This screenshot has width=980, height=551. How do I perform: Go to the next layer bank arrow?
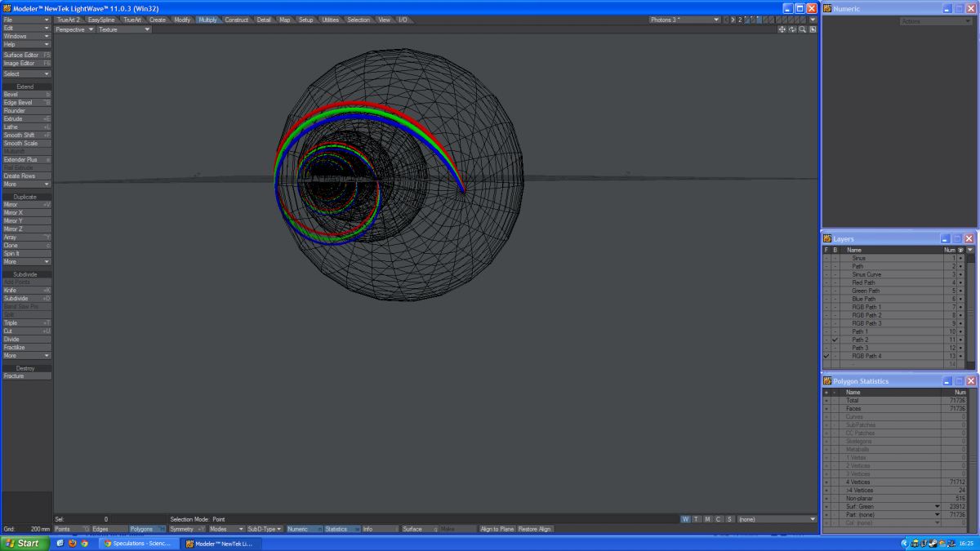point(733,20)
